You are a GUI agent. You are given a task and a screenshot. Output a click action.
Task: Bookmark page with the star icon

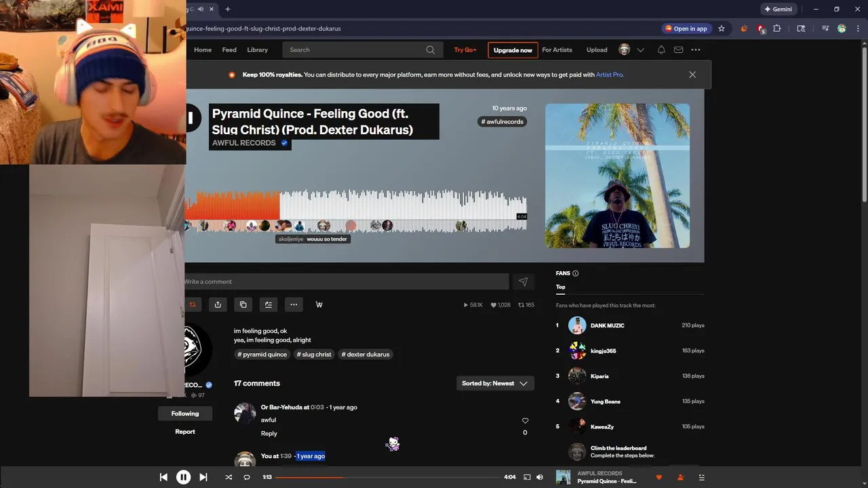722,28
